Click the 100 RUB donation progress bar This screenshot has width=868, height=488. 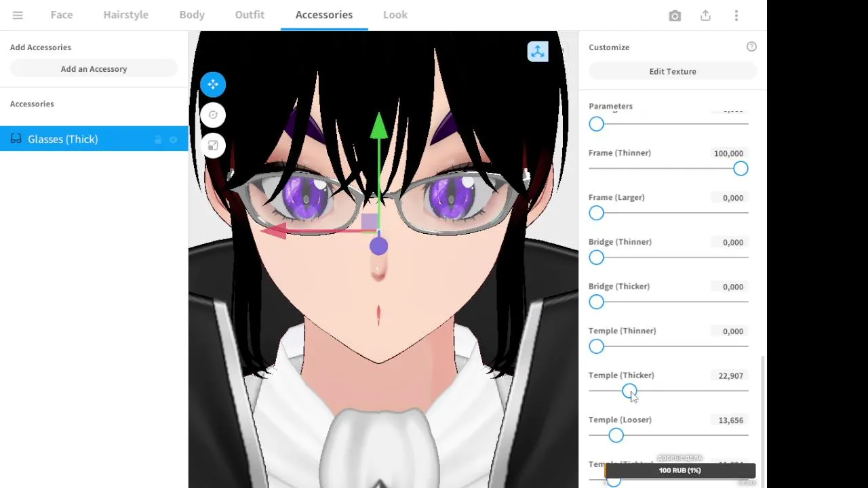point(679,470)
